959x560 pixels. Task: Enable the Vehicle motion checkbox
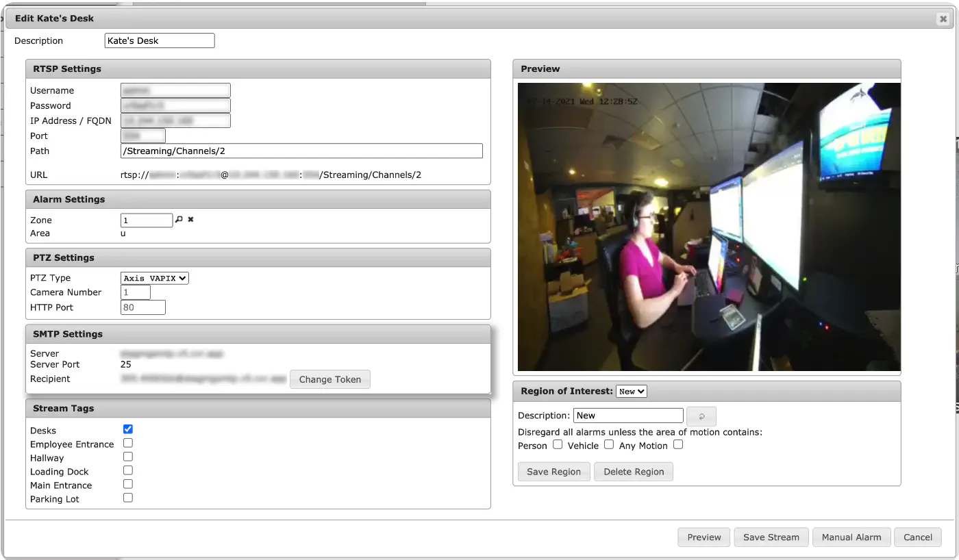pyautogui.click(x=609, y=444)
